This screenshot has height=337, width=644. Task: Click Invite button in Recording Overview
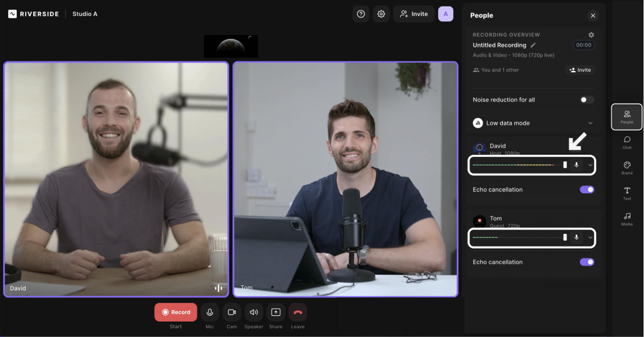[580, 70]
